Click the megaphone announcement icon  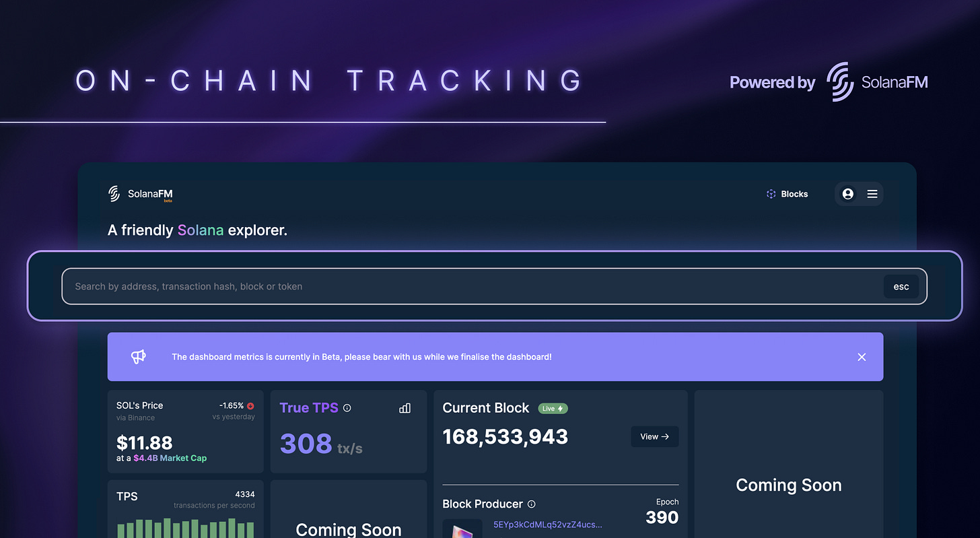coord(139,357)
